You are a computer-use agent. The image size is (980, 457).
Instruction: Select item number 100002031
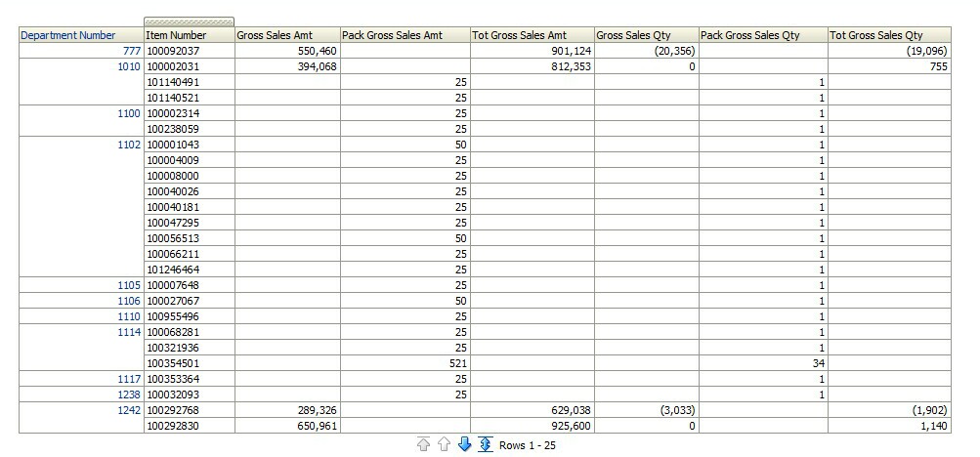pos(173,66)
